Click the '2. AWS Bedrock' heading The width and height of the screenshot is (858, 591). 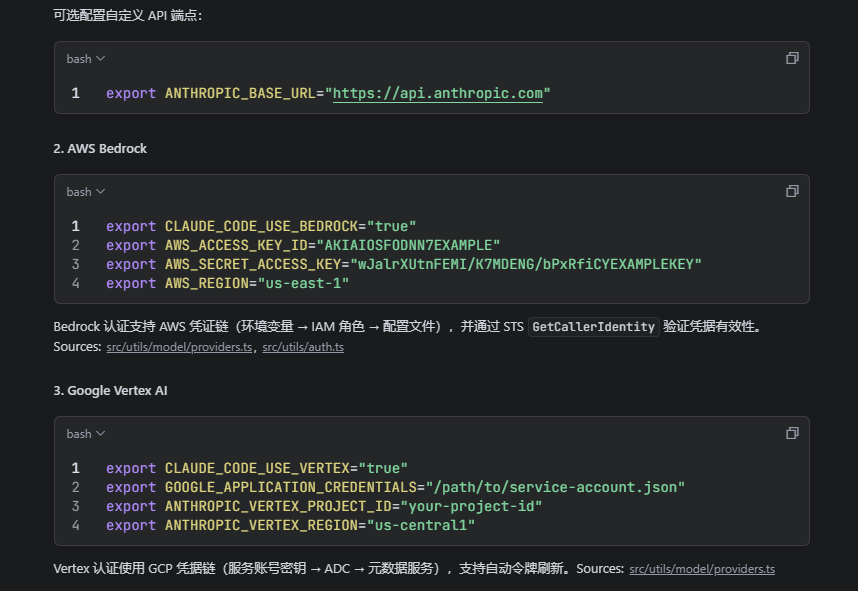click(x=100, y=149)
